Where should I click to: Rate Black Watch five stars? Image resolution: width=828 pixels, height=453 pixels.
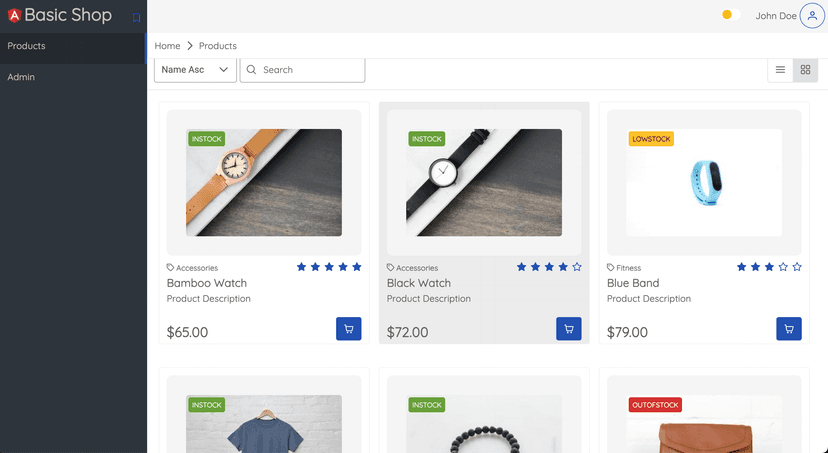(577, 267)
